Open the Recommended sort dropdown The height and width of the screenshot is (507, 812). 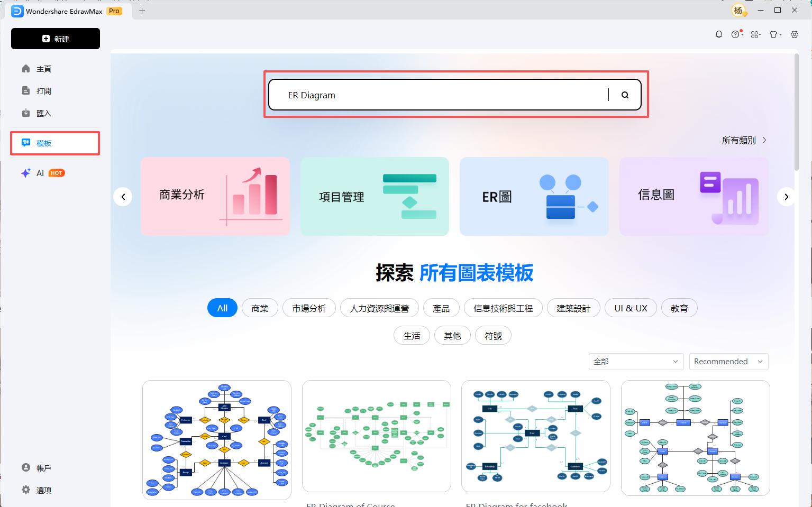pyautogui.click(x=728, y=362)
